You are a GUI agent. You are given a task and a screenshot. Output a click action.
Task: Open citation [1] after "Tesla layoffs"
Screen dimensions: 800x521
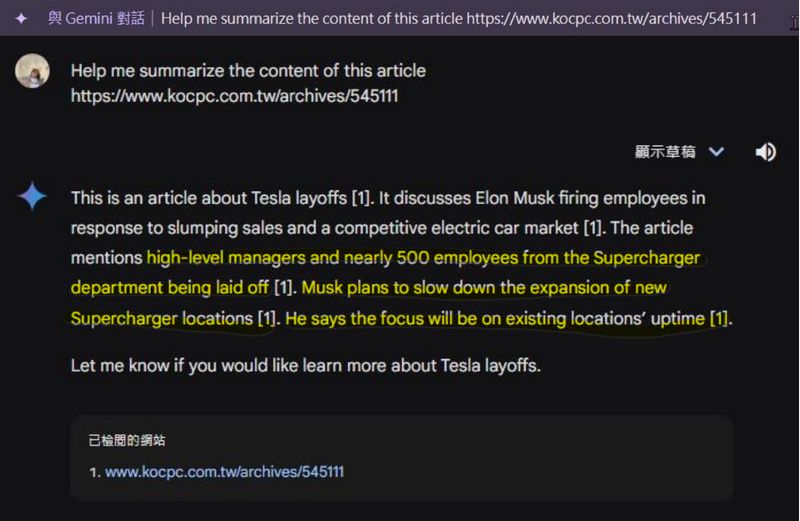(362, 198)
